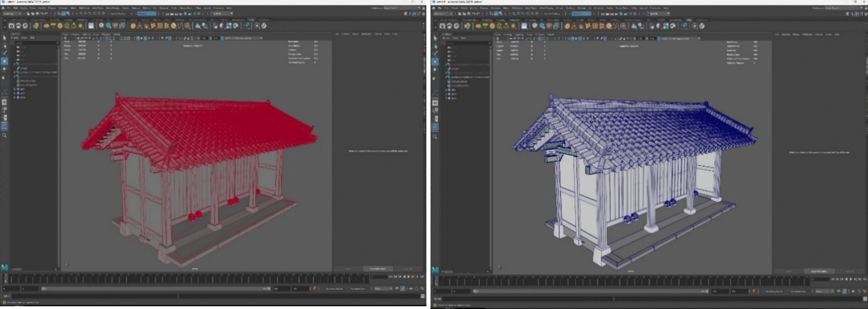Click the search magnifier icon in left toolbox
Image resolution: width=868 pixels, height=309 pixels.
pyautogui.click(x=4, y=135)
